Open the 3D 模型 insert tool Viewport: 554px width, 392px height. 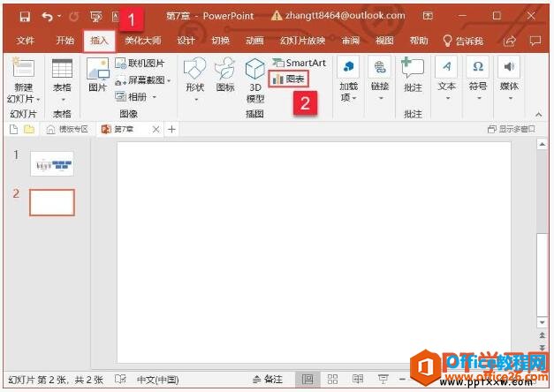(255, 79)
